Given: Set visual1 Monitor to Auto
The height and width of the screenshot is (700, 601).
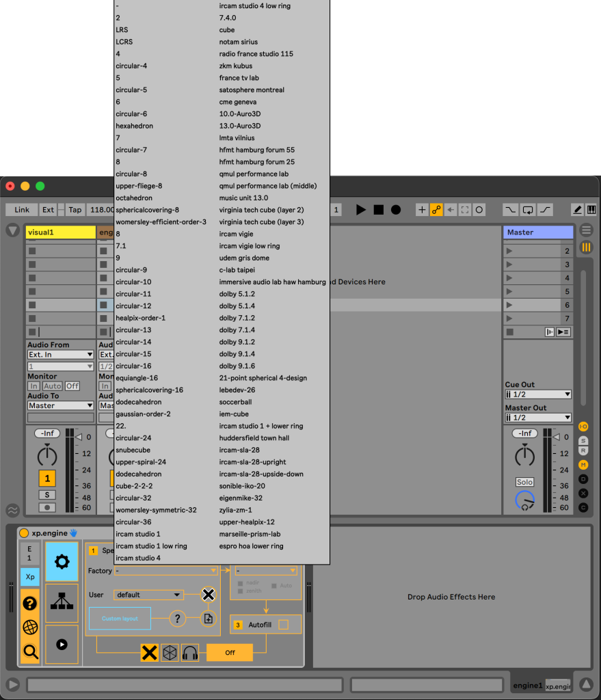Looking at the screenshot, I should tap(53, 386).
